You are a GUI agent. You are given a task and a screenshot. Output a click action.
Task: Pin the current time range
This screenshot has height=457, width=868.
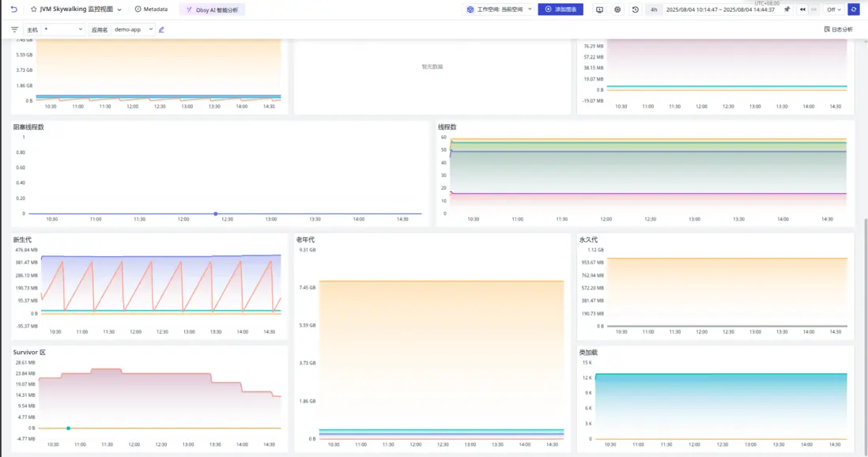(x=787, y=9)
